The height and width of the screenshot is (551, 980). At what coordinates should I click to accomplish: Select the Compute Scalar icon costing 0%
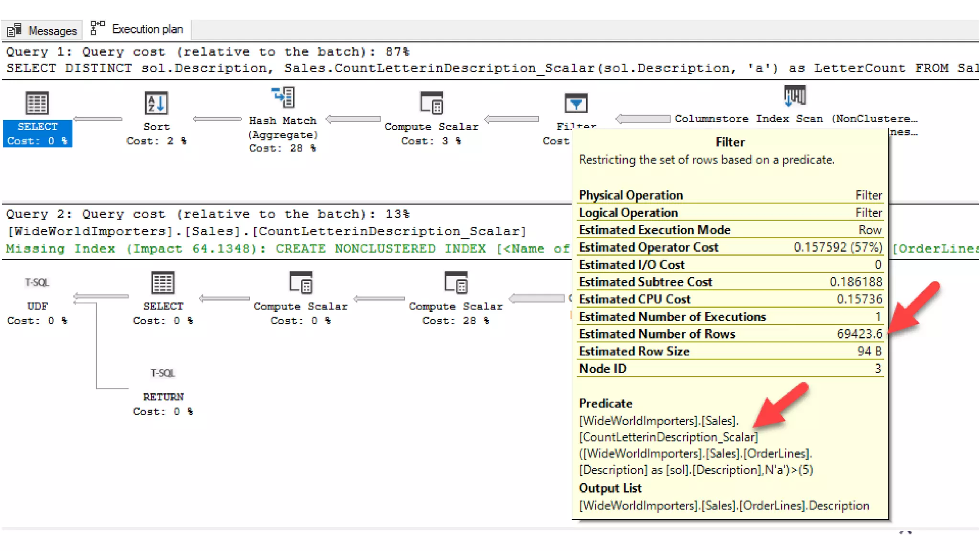[301, 282]
